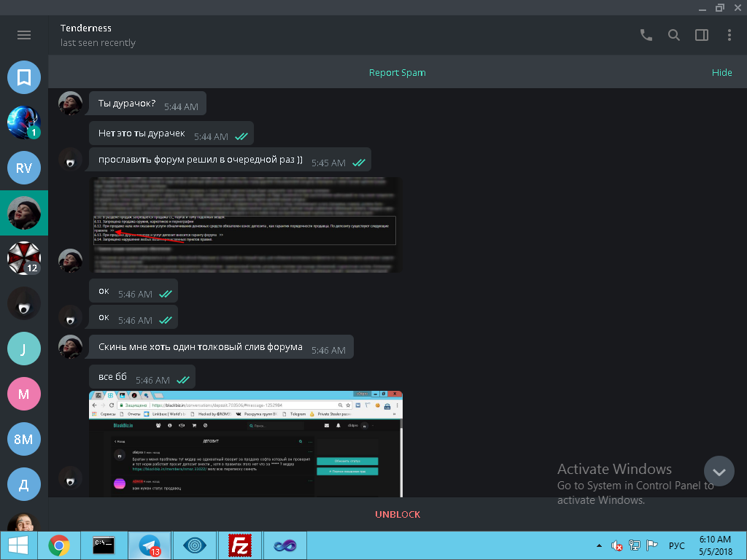Unblock this user
The height and width of the screenshot is (560, 747).
coord(398,514)
